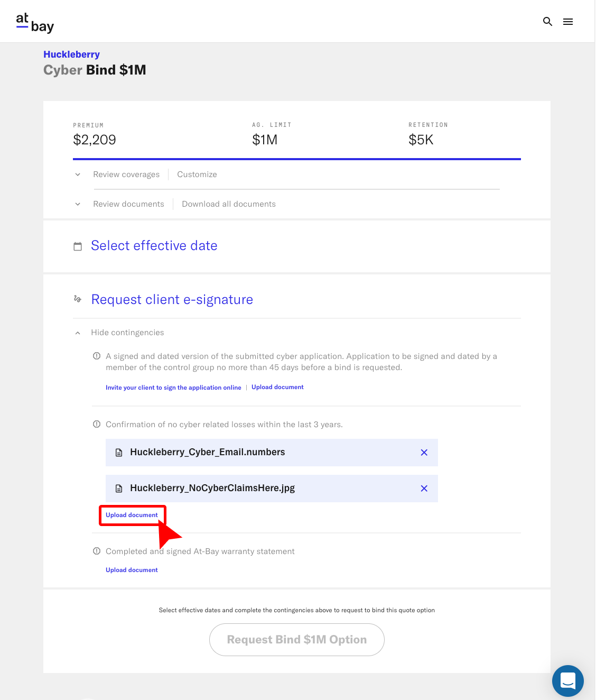Select the Customize tab
This screenshot has width=596, height=700.
[x=197, y=174]
